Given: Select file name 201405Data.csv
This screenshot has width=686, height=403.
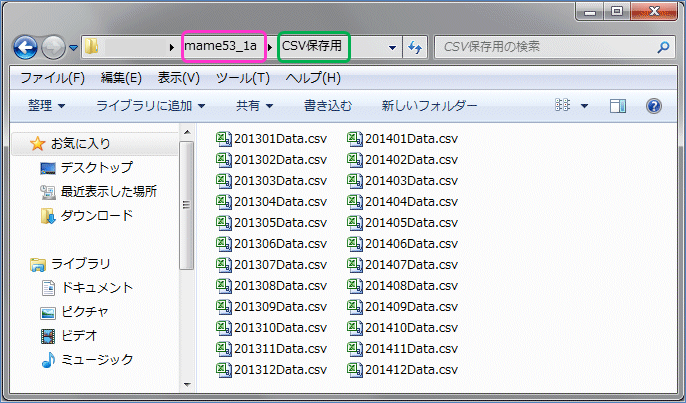Looking at the screenshot, I should (412, 223).
